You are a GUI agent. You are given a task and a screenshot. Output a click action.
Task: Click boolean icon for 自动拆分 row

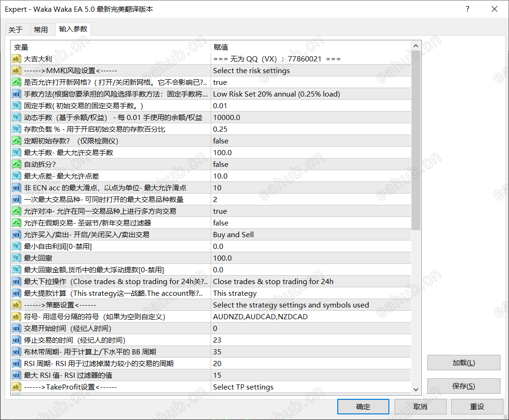point(16,164)
